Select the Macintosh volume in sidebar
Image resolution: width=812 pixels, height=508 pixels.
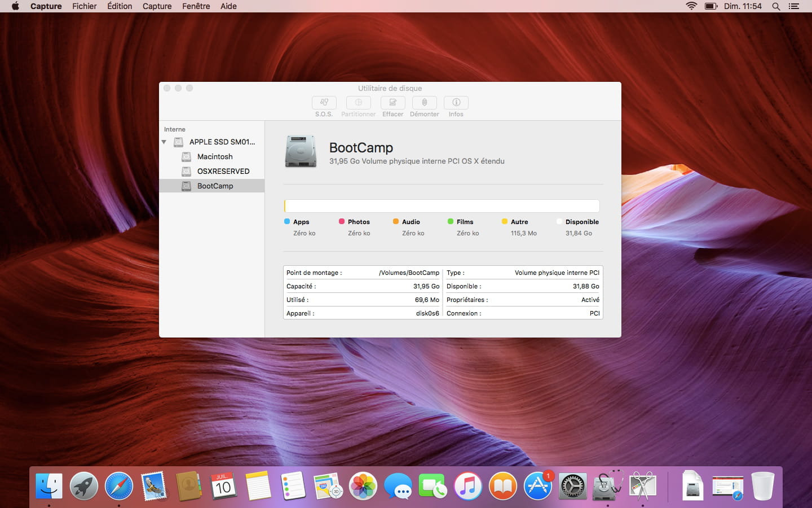[212, 156]
